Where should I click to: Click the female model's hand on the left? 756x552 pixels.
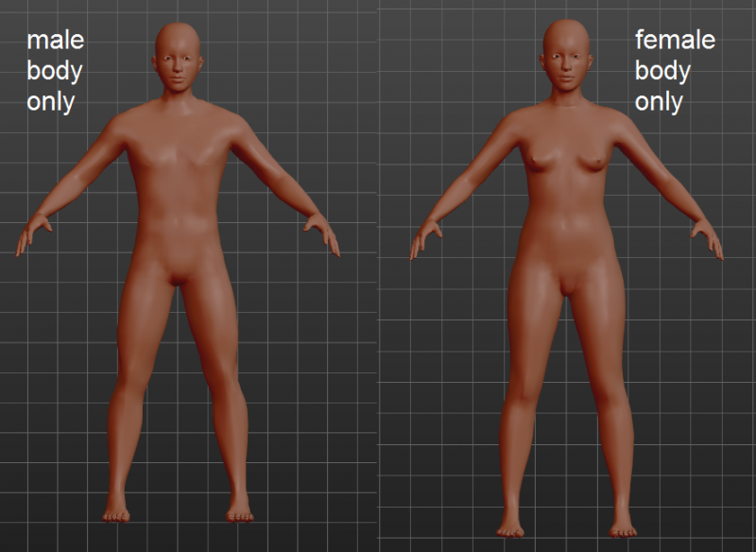[425, 237]
